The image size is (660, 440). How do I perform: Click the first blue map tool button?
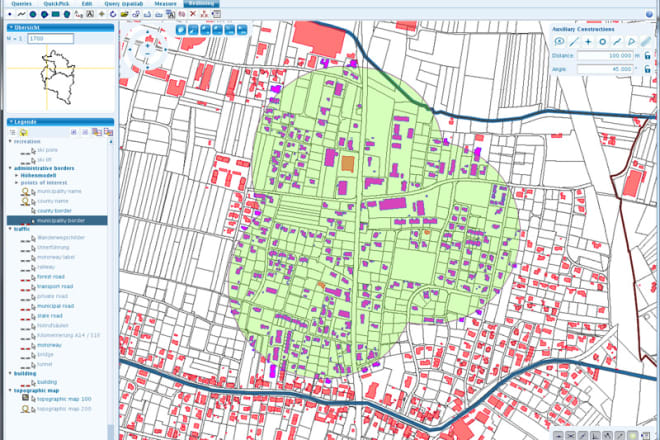point(181,30)
